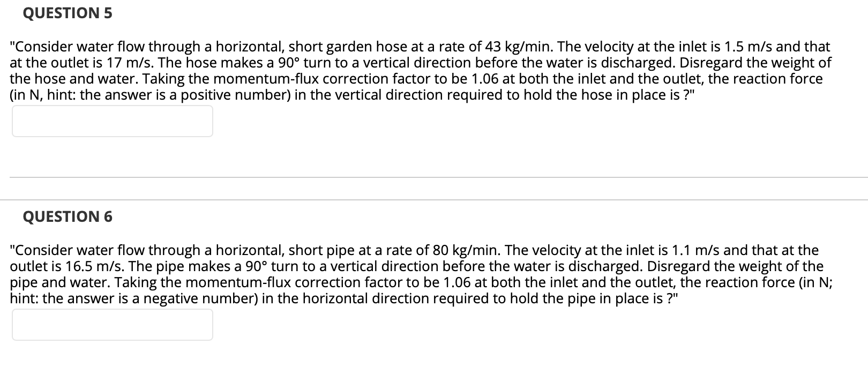This screenshot has width=868, height=374.
Task: Select the QUESTION 6 heading text
Action: coord(68,216)
